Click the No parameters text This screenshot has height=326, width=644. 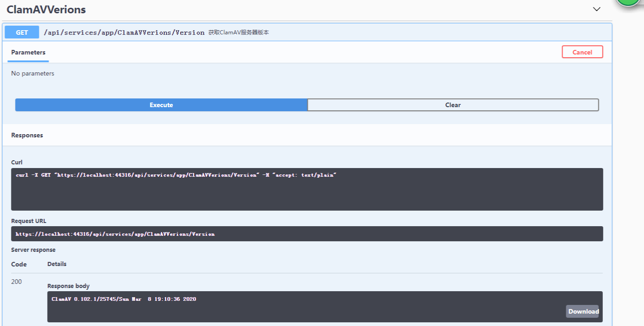coord(32,74)
